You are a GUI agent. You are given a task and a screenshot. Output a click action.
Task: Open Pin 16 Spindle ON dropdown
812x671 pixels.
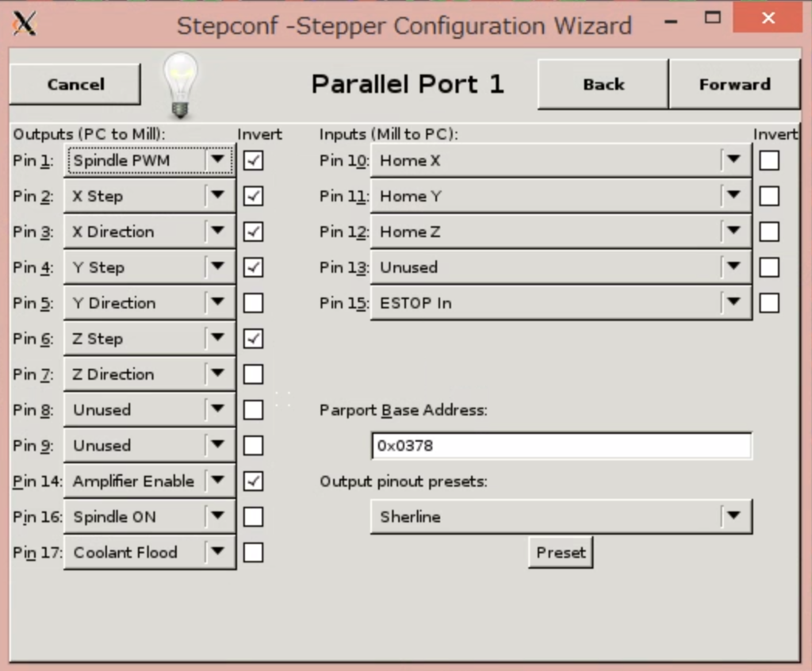pos(150,516)
